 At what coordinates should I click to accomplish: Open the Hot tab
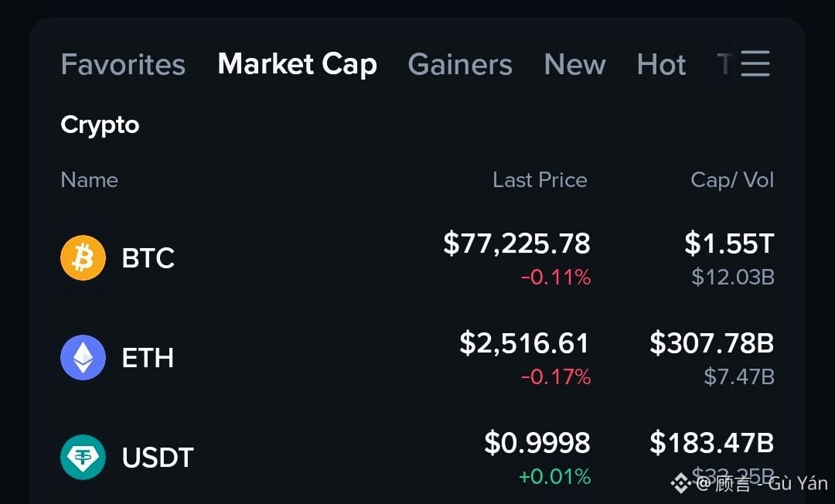[661, 64]
